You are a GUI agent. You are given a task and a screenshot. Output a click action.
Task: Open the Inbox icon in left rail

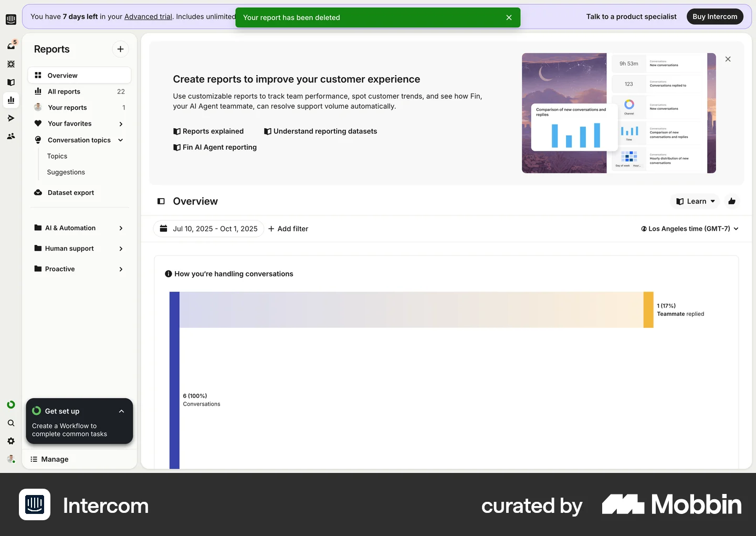click(11, 46)
